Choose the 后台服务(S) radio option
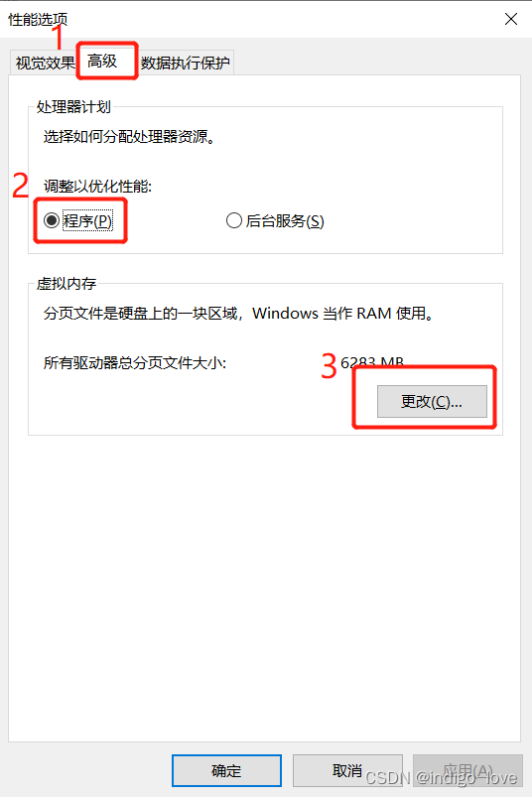This screenshot has height=797, width=532. click(275, 220)
